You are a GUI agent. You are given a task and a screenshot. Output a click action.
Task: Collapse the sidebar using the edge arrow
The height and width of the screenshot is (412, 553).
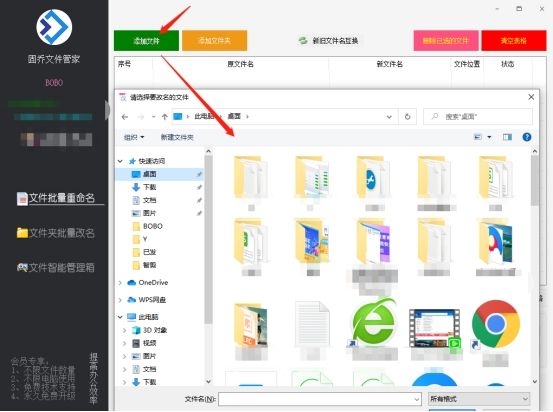[107, 110]
